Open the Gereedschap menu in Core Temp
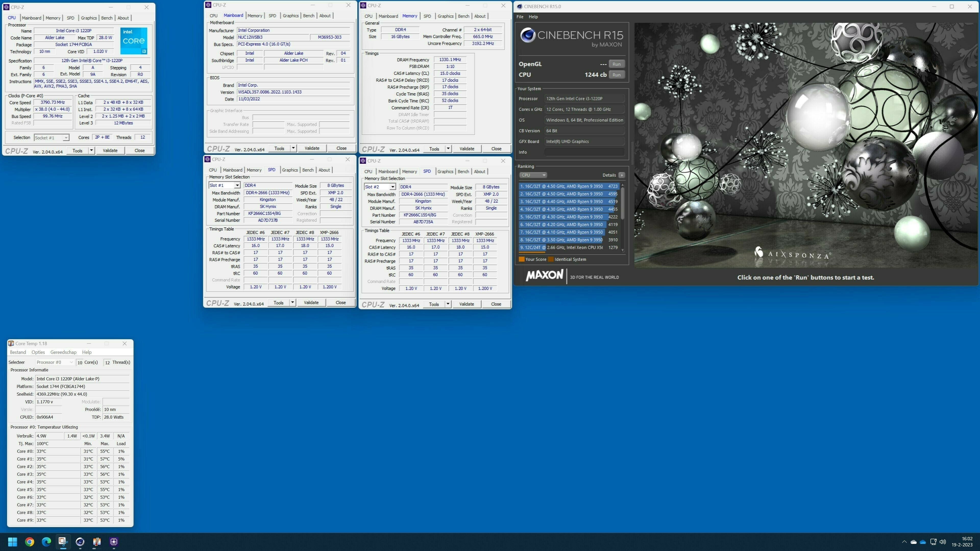 coord(63,352)
